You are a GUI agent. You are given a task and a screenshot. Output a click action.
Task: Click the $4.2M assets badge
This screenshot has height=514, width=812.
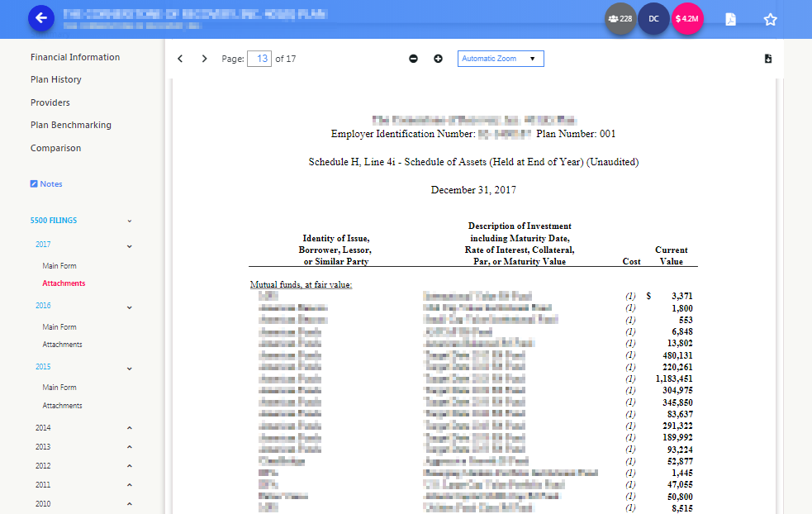[x=686, y=18]
